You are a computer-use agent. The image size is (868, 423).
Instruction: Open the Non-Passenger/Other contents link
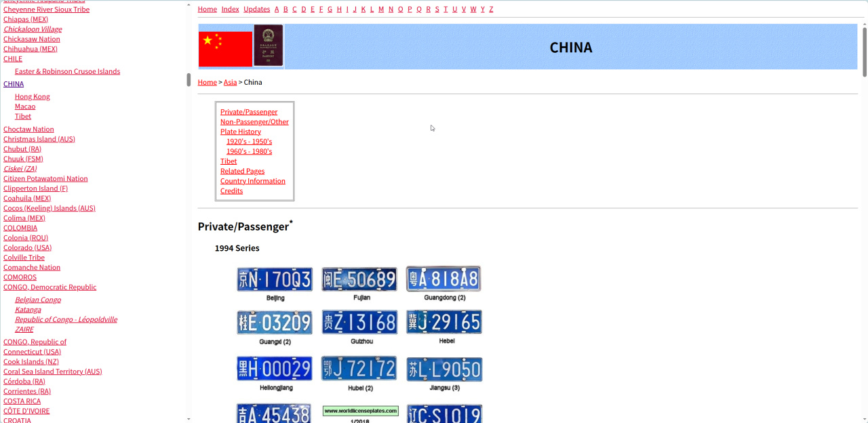pyautogui.click(x=254, y=121)
